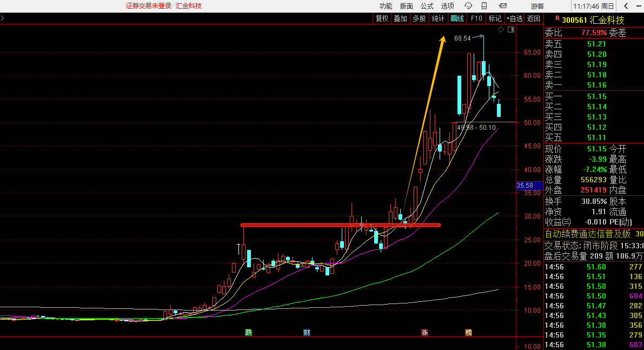Click the 自动续费通达信普及版 banner
Screen dimensions: 644x350
(x=587, y=234)
